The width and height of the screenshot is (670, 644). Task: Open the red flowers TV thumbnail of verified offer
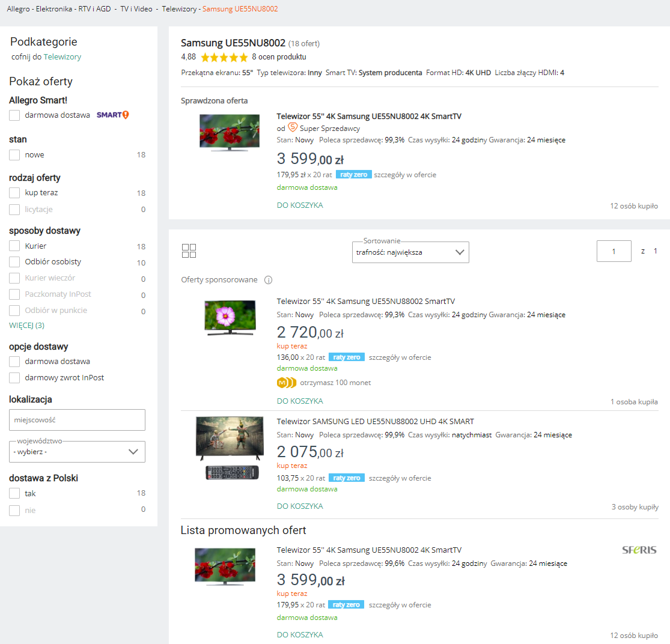click(230, 132)
